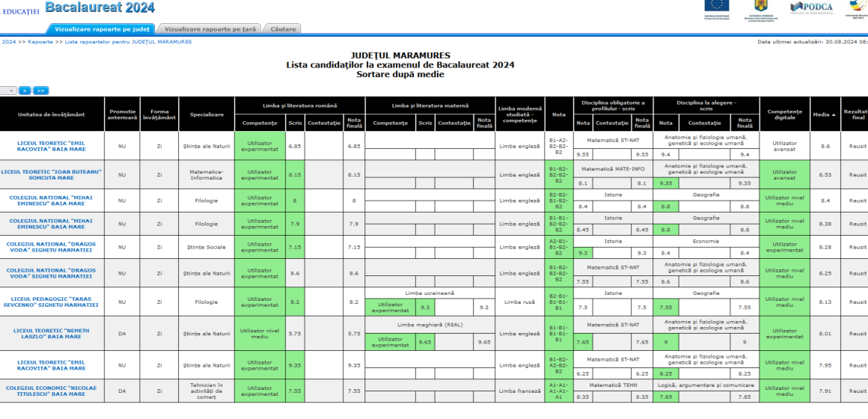This screenshot has width=868, height=419.
Task: Click the Economie subject cell
Action: pos(706,242)
